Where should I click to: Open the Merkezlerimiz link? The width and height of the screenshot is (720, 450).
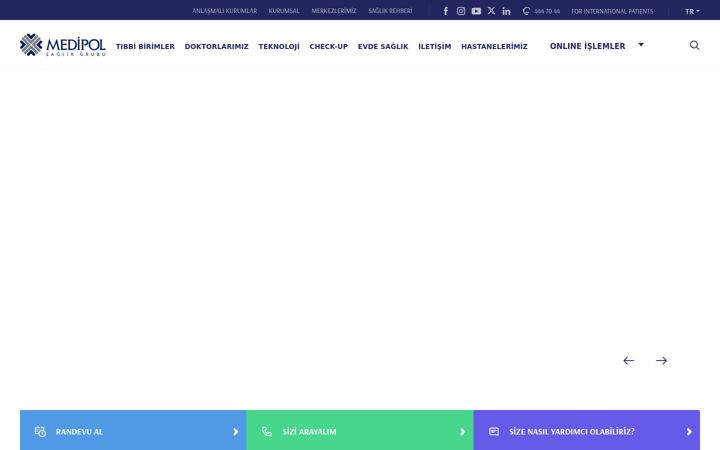[x=334, y=11]
